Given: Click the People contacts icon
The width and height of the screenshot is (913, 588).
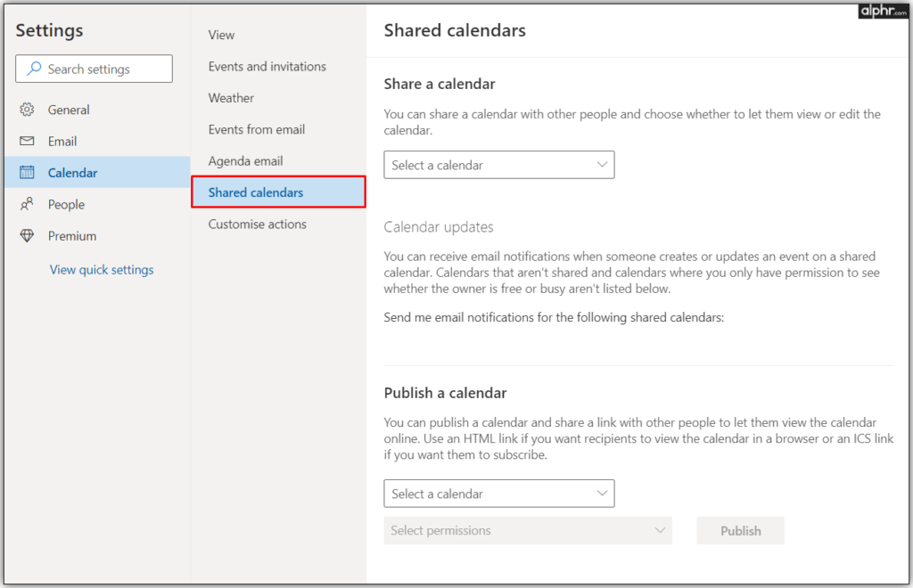Looking at the screenshot, I should (27, 204).
